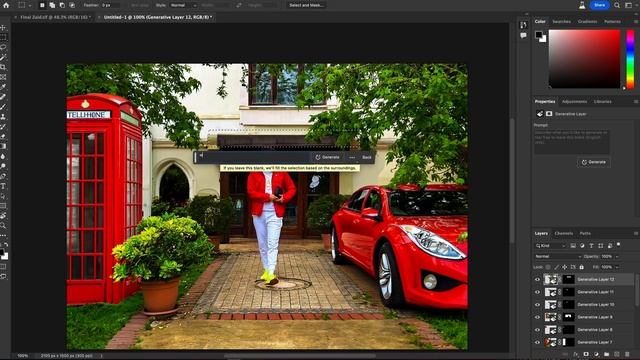This screenshot has height=360, width=640.
Task: Switch to the Channels tab
Action: 564,233
